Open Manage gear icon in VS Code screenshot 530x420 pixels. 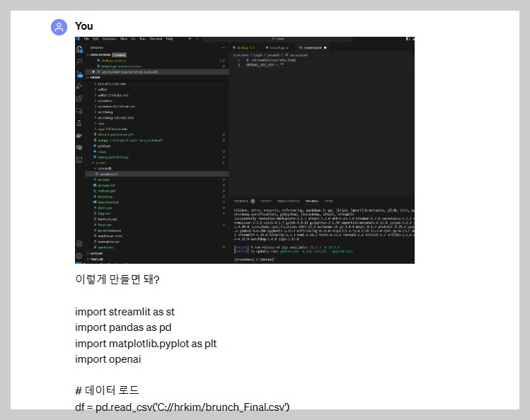click(x=79, y=255)
